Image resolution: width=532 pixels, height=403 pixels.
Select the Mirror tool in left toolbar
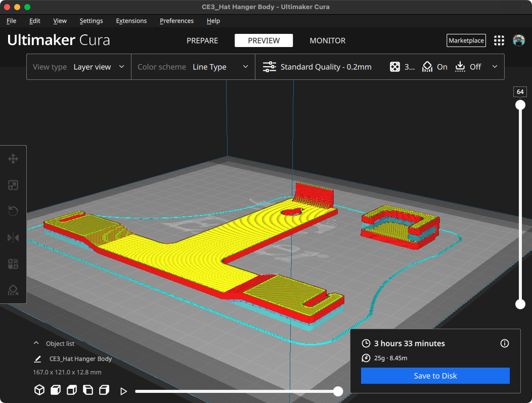coord(13,238)
